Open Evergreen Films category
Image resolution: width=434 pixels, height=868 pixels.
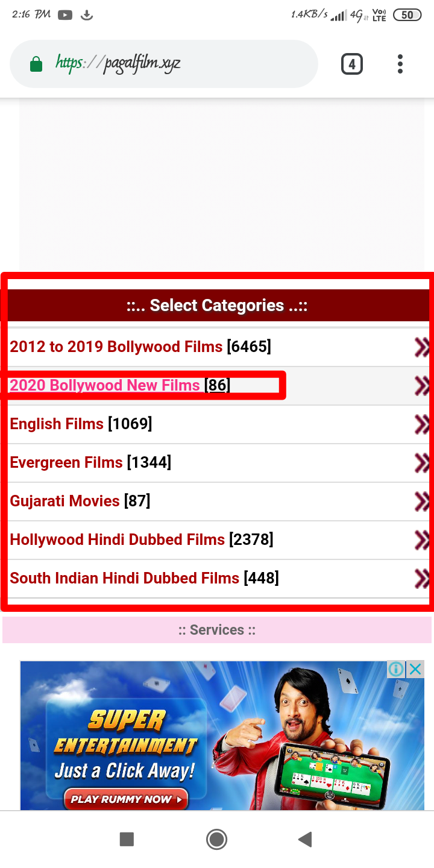(66, 462)
